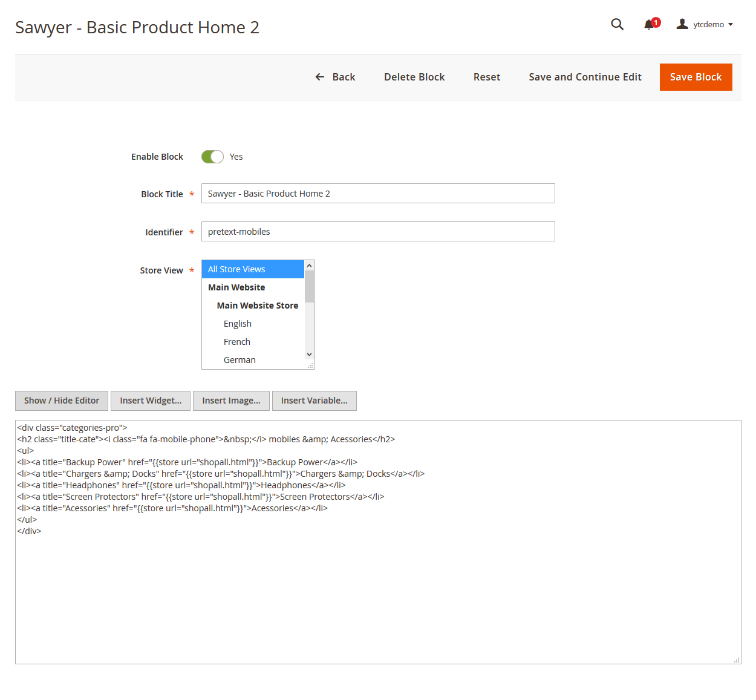Click the Store View list scrollbar thumb

[x=310, y=287]
